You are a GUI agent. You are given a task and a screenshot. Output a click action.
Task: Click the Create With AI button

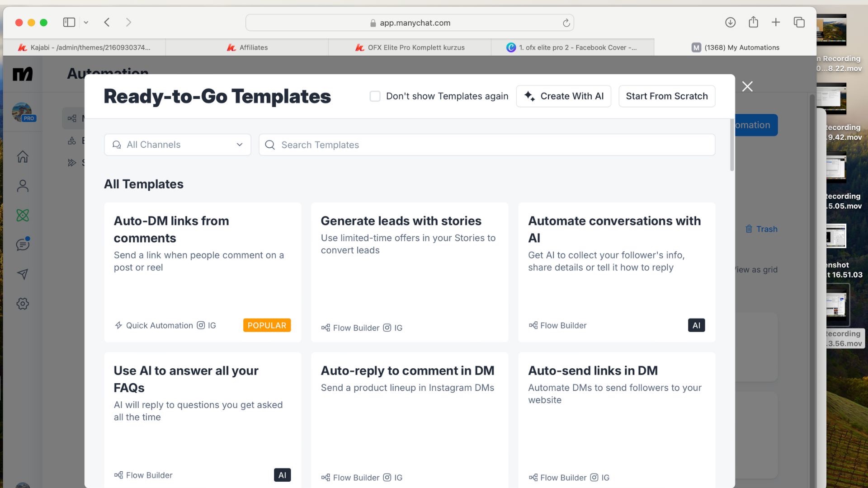pos(563,96)
